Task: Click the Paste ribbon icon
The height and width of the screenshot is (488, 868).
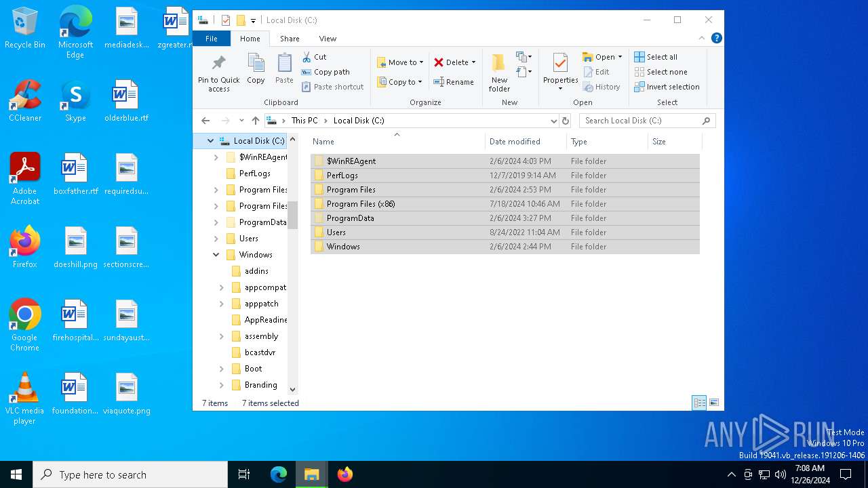Action: click(284, 64)
